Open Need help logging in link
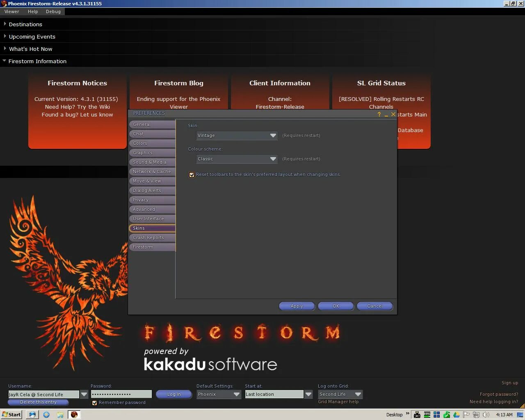The width and height of the screenshot is (525, 420). tap(494, 402)
